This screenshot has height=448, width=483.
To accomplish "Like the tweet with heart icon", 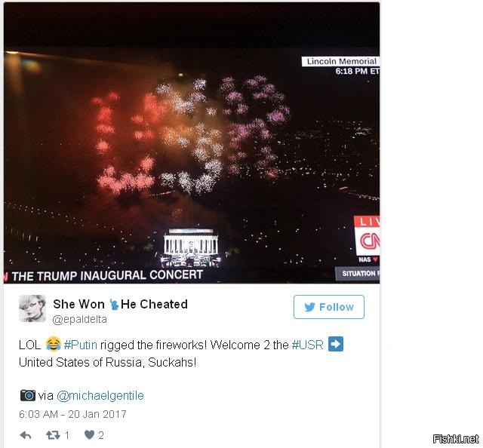I will click(89, 434).
